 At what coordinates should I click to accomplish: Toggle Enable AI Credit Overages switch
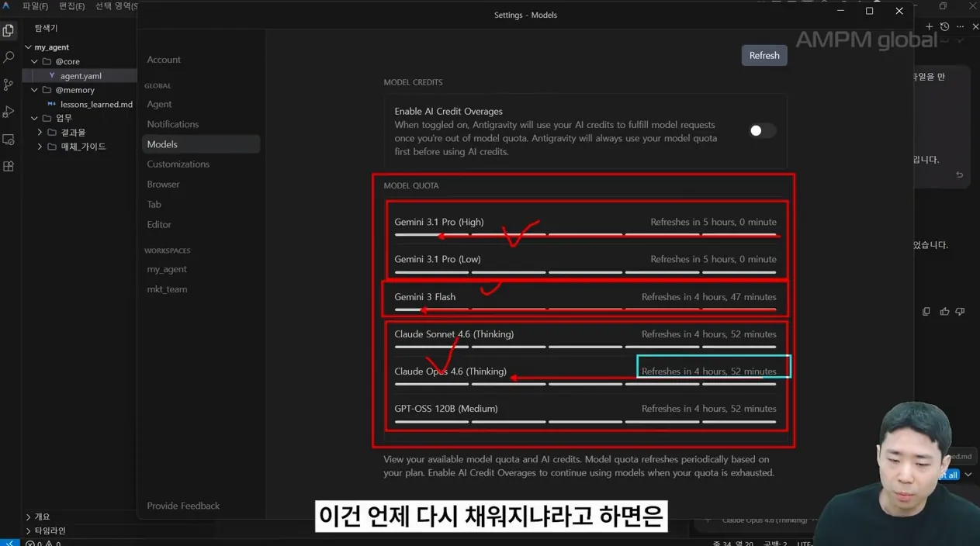pyautogui.click(x=762, y=130)
